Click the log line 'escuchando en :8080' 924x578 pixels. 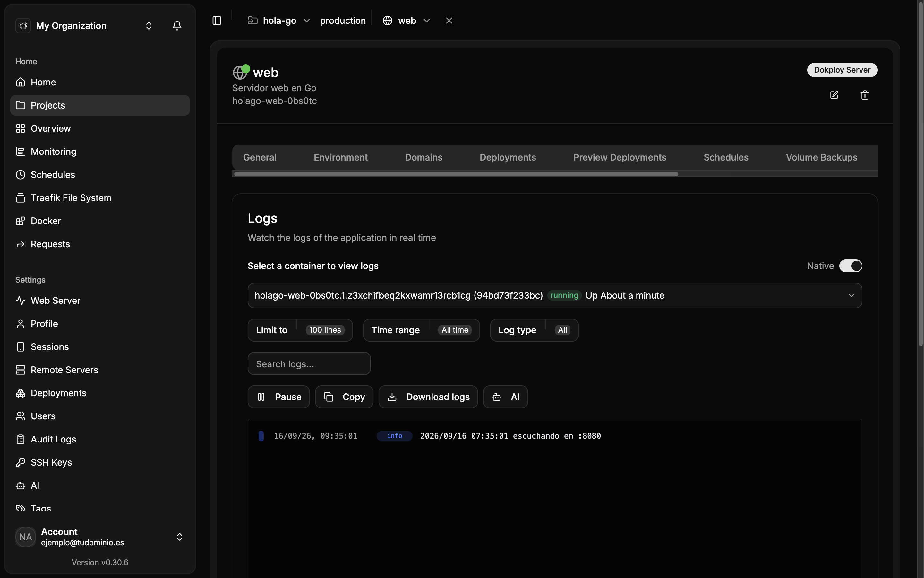tap(510, 436)
